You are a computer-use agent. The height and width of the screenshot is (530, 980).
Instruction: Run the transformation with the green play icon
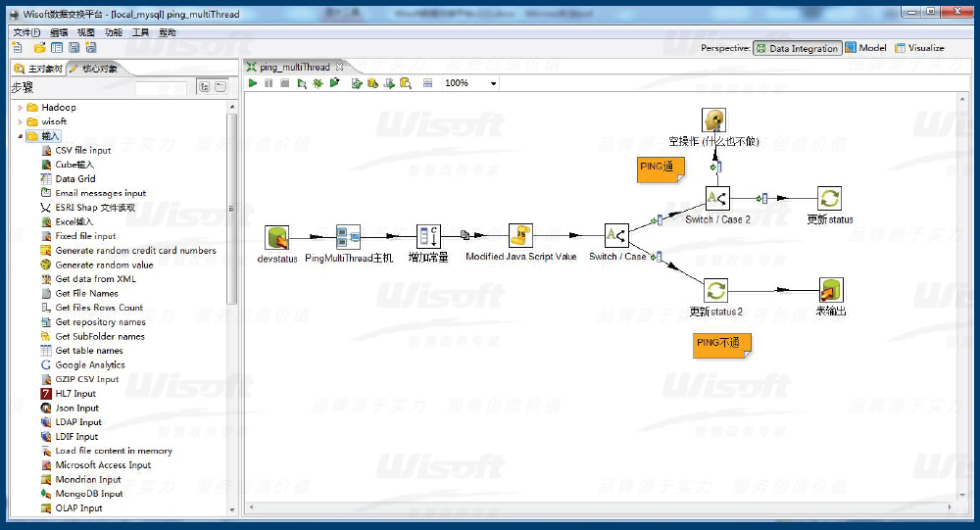[253, 83]
